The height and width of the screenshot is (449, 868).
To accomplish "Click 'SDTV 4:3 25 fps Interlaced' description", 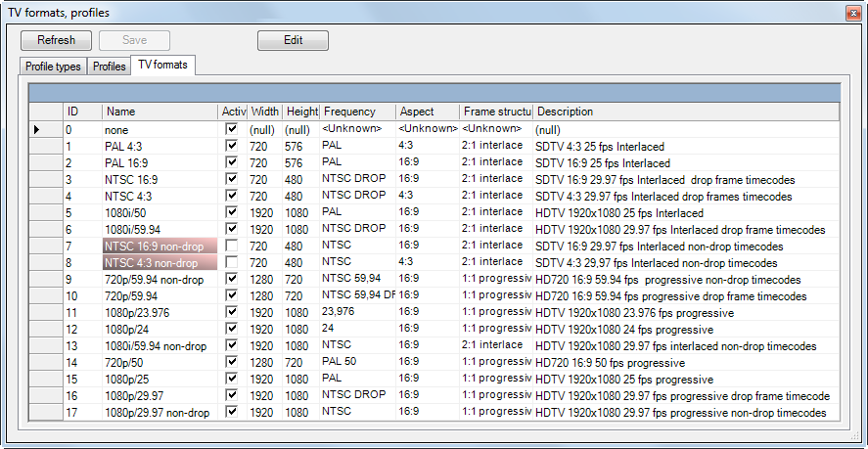I will [686, 147].
